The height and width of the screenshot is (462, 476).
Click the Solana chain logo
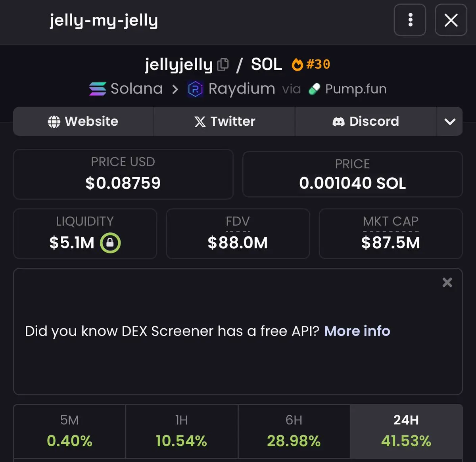coord(98,89)
